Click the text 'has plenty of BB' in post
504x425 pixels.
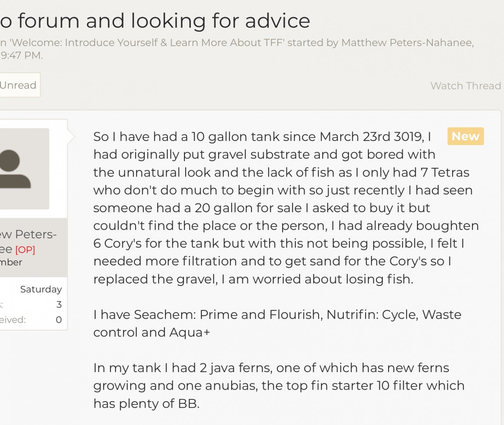(x=146, y=404)
